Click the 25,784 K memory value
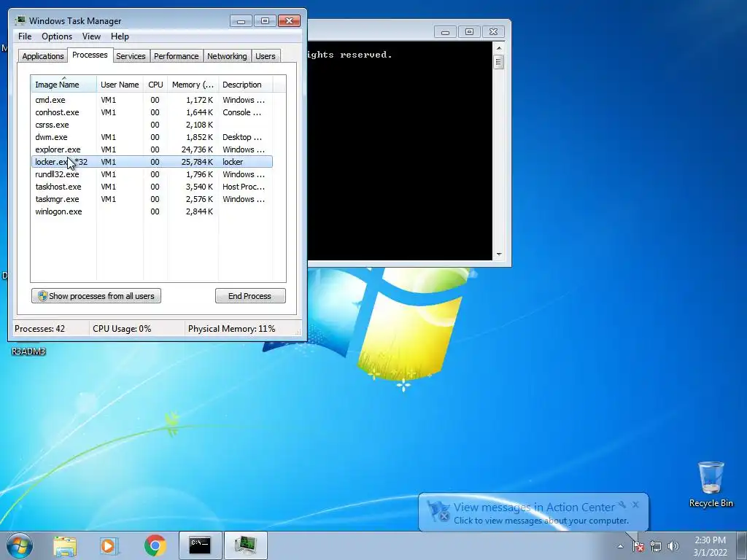The image size is (747, 560). pyautogui.click(x=197, y=162)
